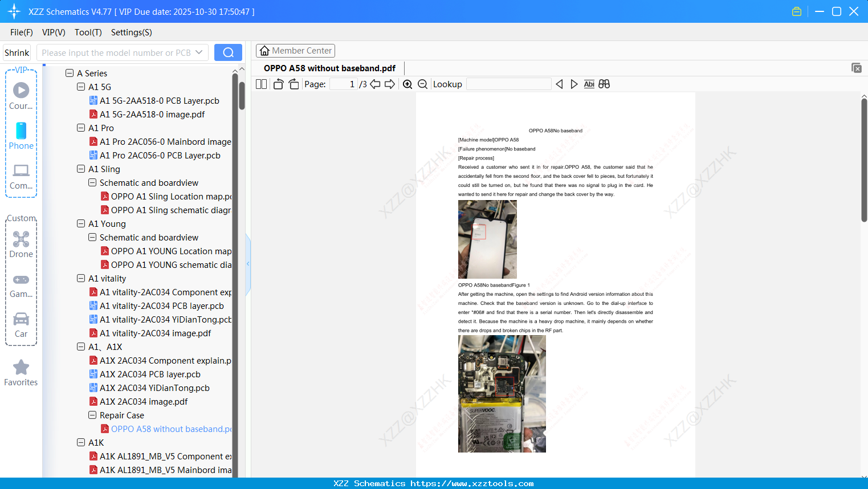This screenshot has width=868, height=489.
Task: Collapse the A Series tree node
Action: pos(70,74)
